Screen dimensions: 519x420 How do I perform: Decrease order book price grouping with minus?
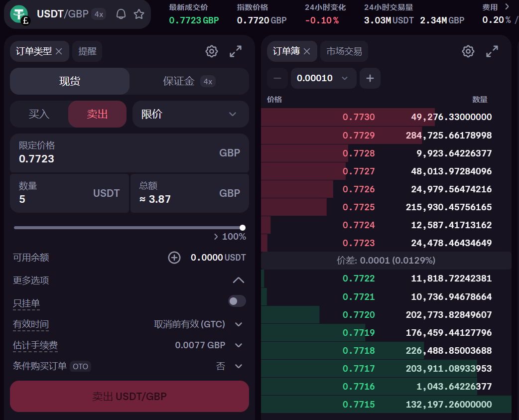point(277,78)
